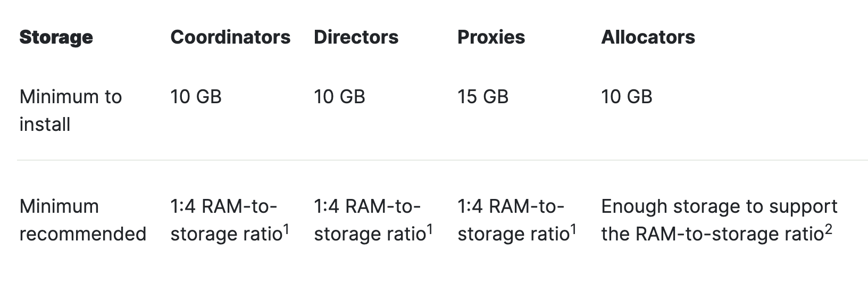Viewport: 868px width, 283px height.
Task: Open footnote 1 in the Directors cell
Action: [x=430, y=229]
